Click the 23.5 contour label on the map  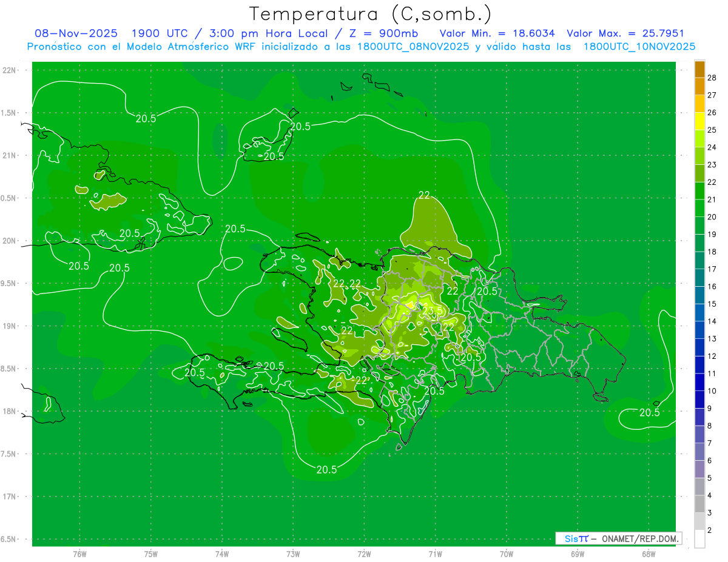pyautogui.click(x=433, y=312)
